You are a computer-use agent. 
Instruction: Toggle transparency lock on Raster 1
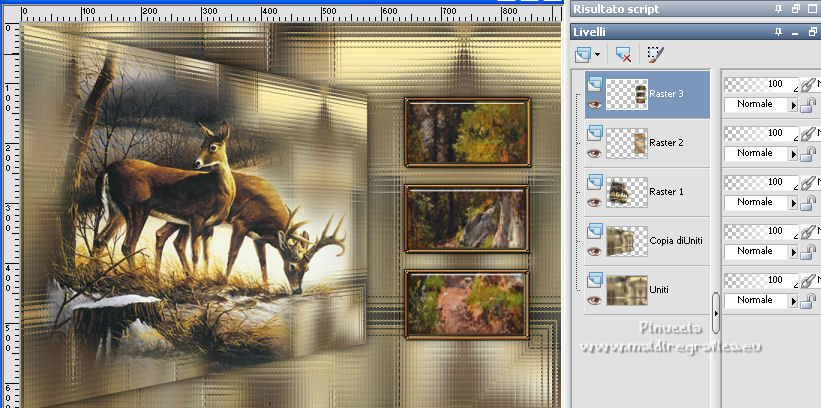click(809, 202)
